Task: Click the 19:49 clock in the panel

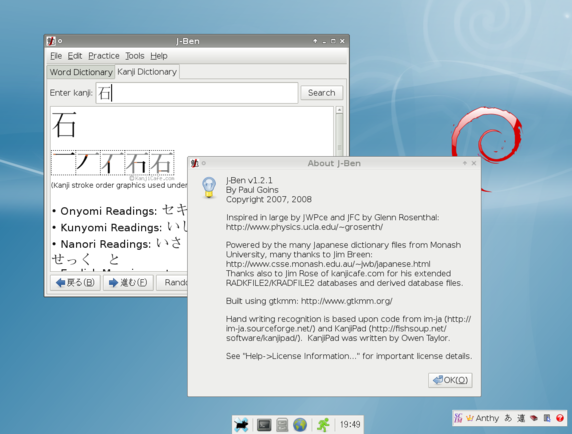Action: pyautogui.click(x=350, y=425)
